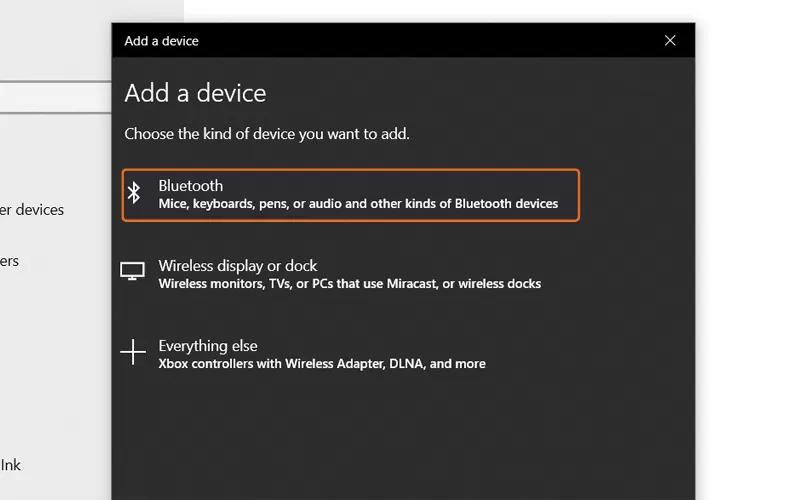Screen dimensions: 800x500
Task: Click the monitor icon for wireless display
Action: 133,272
